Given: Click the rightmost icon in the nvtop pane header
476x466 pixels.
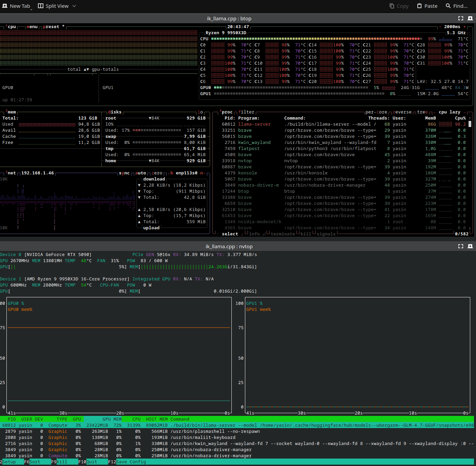Looking at the screenshot, I should click(x=470, y=246).
